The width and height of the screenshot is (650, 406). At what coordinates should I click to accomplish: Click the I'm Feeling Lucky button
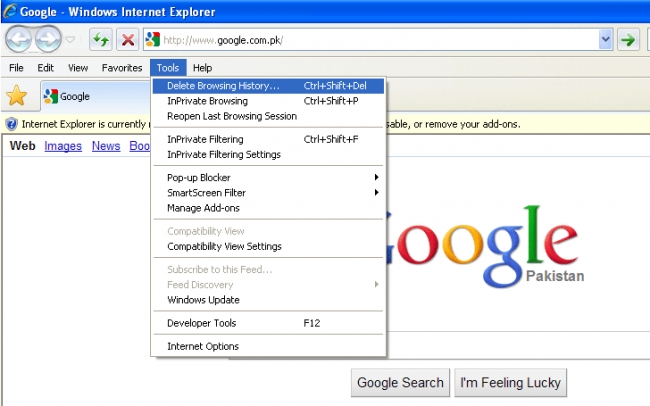tap(510, 382)
